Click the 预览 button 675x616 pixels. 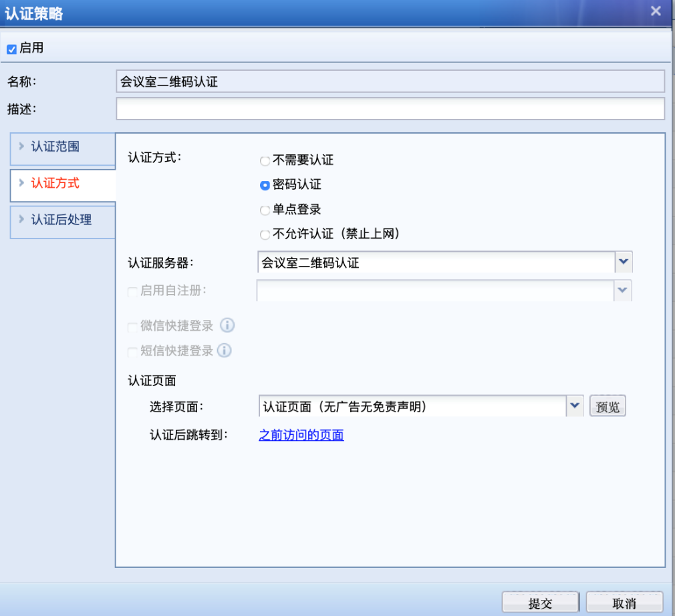607,406
